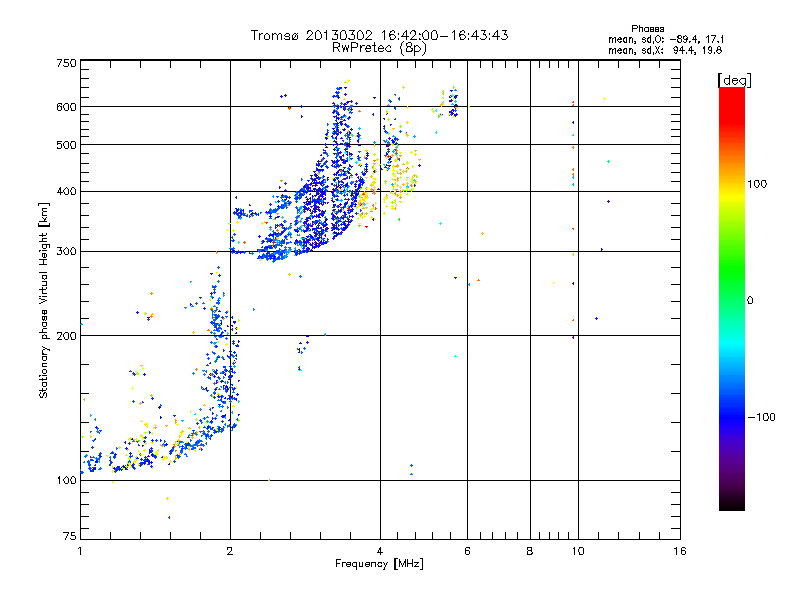Click the phase colorbar
Screen dimensions: 800x600
tap(732, 298)
